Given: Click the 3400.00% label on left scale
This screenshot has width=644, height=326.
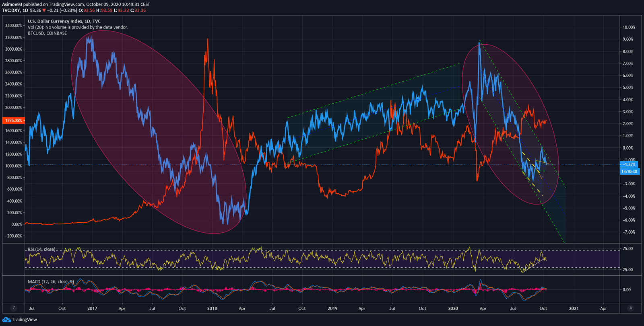Looking at the screenshot, I should [13, 26].
